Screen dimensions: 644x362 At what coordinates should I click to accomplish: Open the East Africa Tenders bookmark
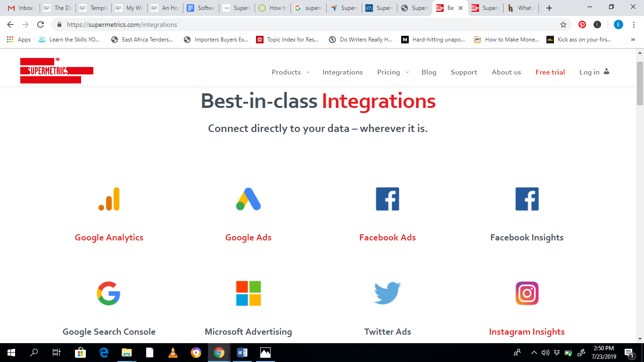tap(142, 40)
